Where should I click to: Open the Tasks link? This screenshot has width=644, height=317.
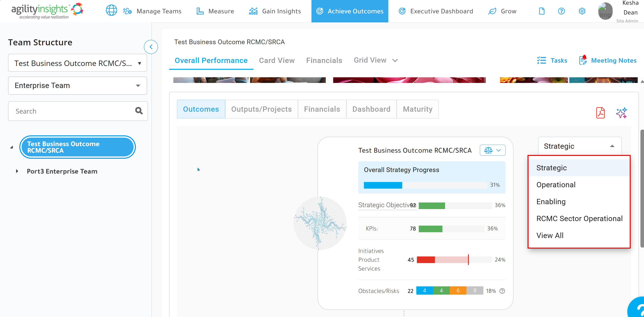pyautogui.click(x=552, y=60)
